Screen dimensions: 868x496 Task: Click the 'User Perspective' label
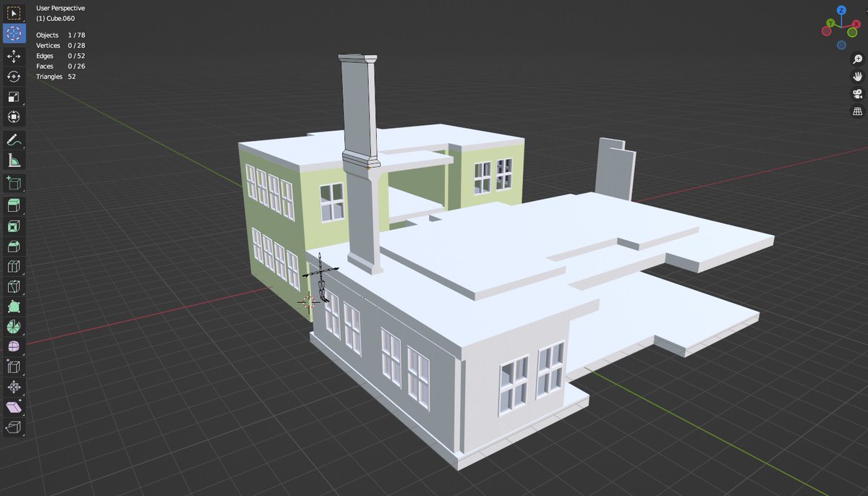coord(61,9)
